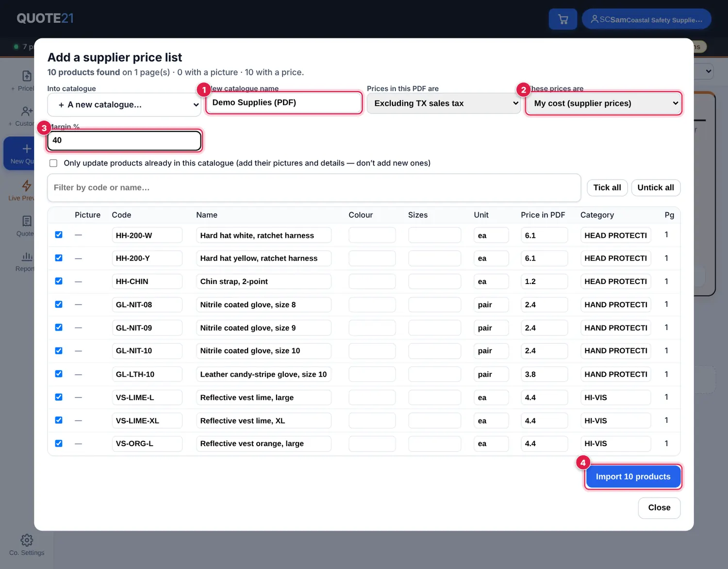Open the Sam Coastal Safety Supplies account menu
The image size is (728, 569).
click(646, 19)
